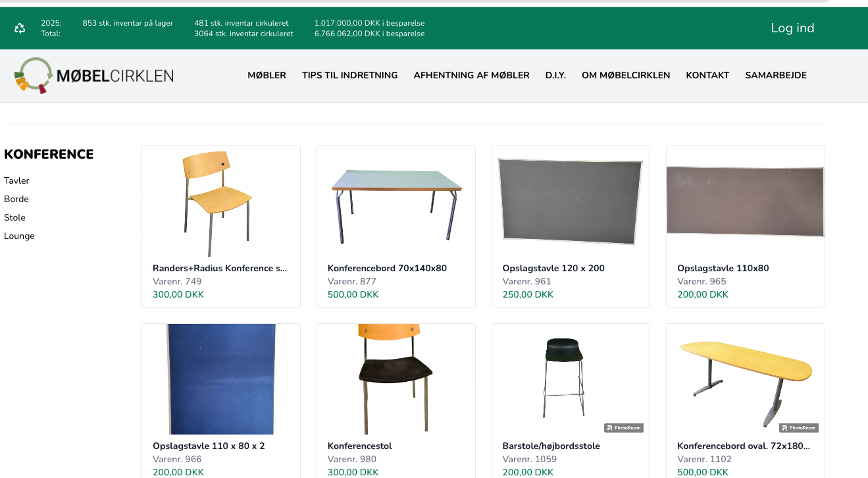
Task: Go to TIPS TIL INDRETNING
Action: [349, 75]
